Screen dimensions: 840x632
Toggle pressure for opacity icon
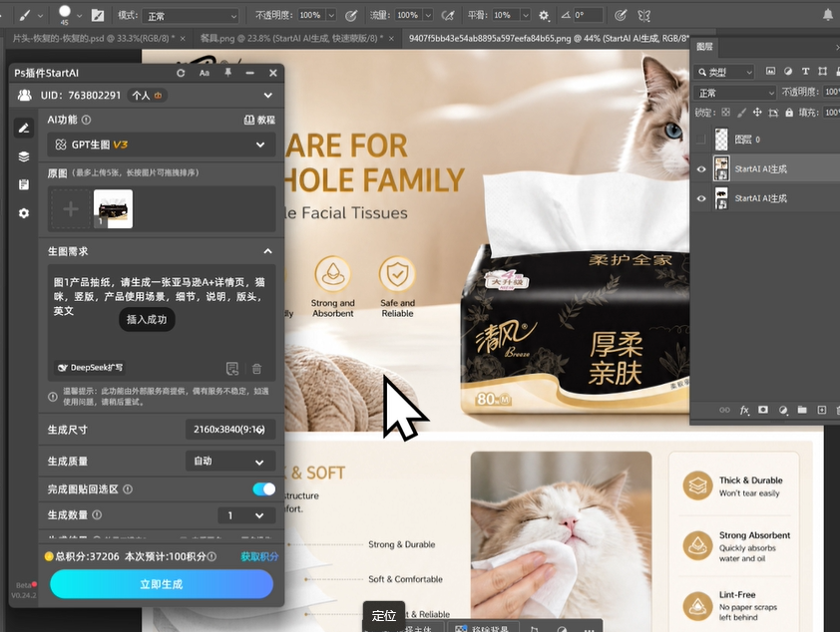[351, 16]
